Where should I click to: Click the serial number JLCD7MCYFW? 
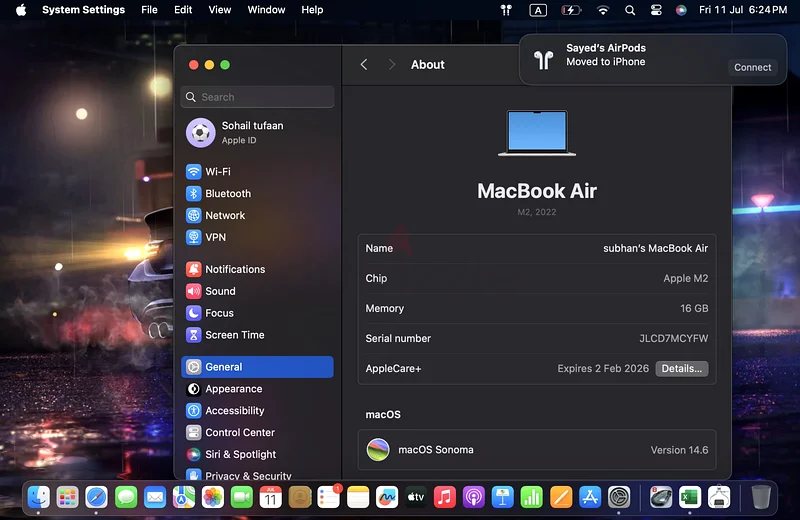click(x=673, y=338)
